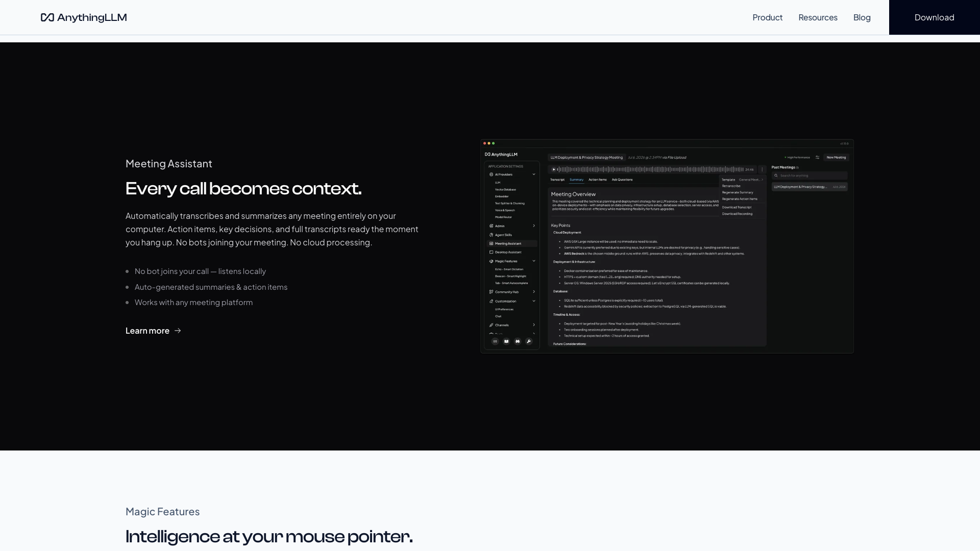
Task: Click the Admin sidebar icon
Action: [x=491, y=226]
